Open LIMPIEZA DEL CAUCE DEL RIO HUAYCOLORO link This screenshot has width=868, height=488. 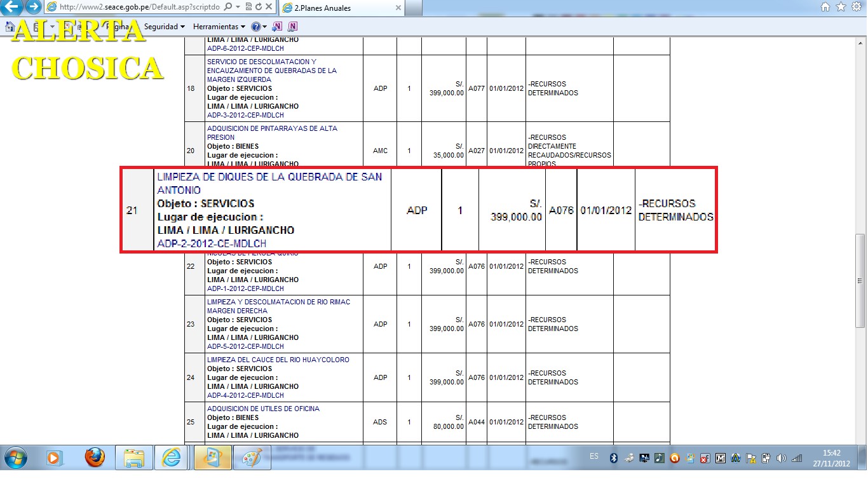click(x=278, y=360)
